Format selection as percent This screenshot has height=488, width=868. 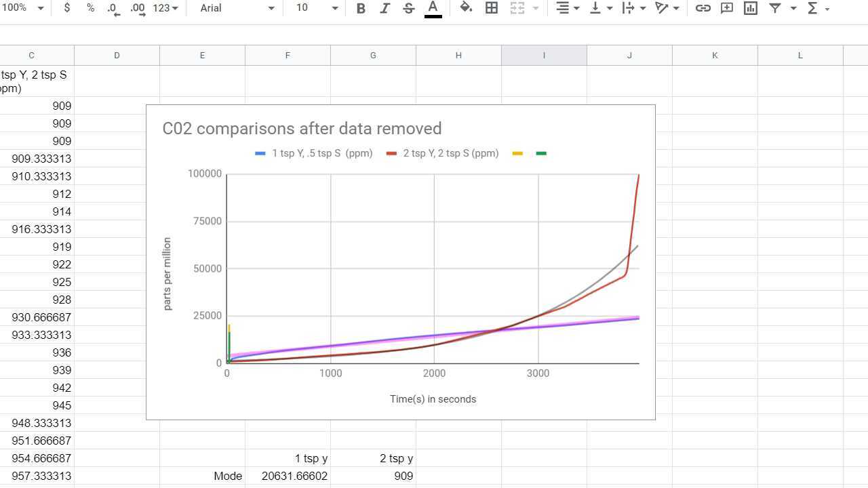(x=90, y=8)
